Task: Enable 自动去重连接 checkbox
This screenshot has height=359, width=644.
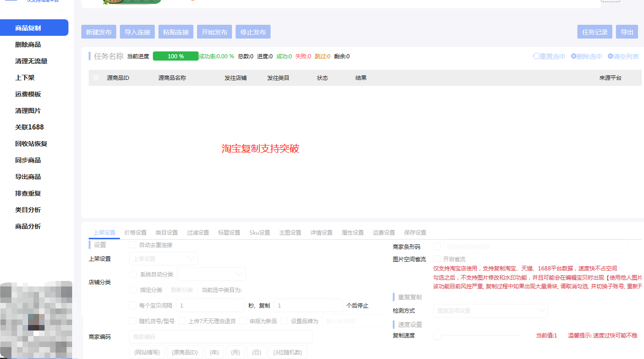Action: tap(133, 245)
